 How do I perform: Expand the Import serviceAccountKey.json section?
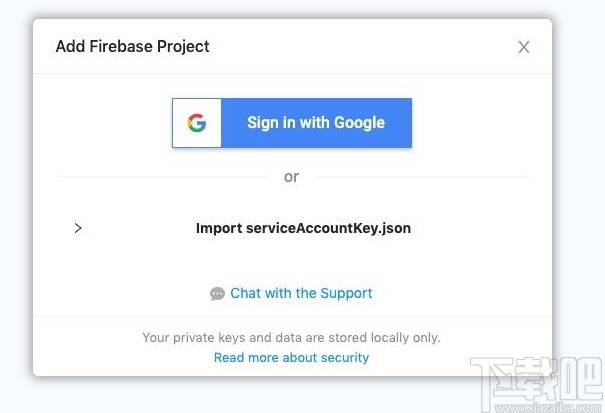tap(78, 228)
